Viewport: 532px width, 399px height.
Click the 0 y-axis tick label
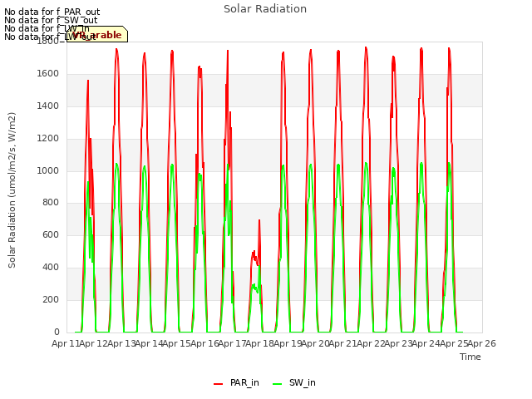(x=57, y=332)
